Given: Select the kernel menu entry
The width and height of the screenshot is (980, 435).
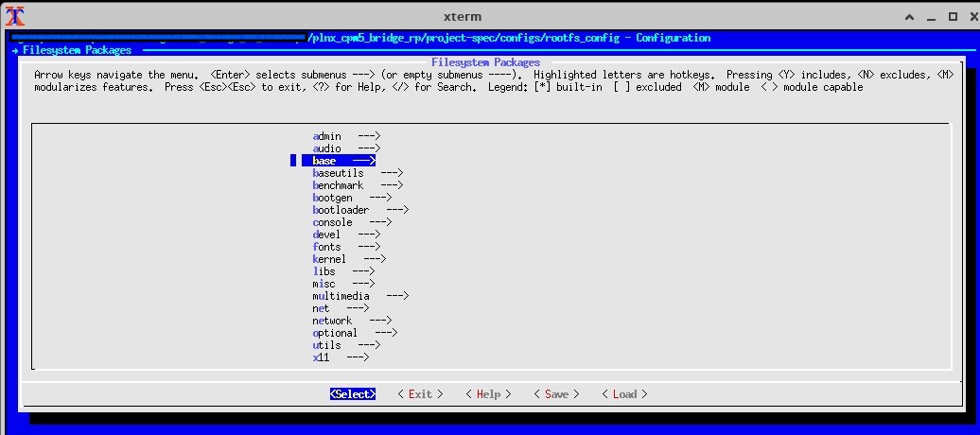Looking at the screenshot, I should 329,259.
